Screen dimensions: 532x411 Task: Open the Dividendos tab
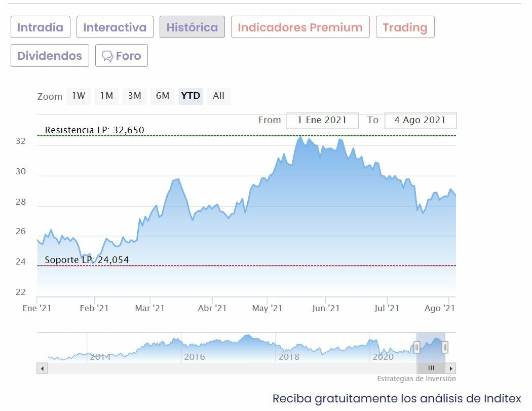coord(50,56)
